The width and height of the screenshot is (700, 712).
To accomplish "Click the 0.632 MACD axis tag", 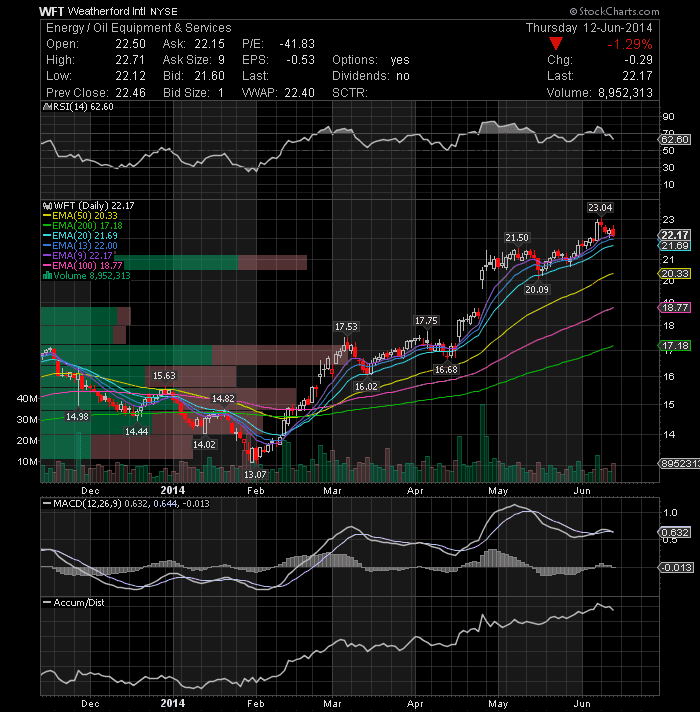I will point(675,532).
